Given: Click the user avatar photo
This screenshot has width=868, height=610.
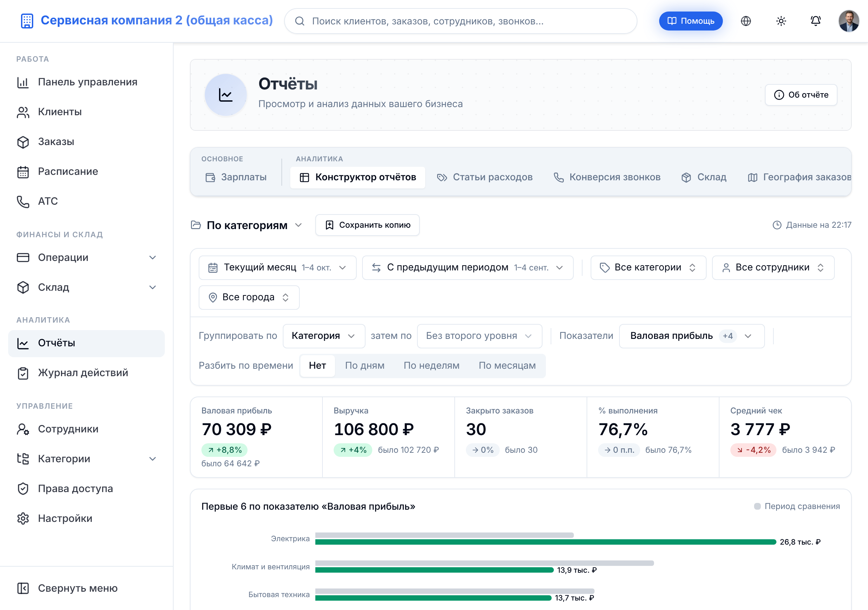Looking at the screenshot, I should 849,21.
